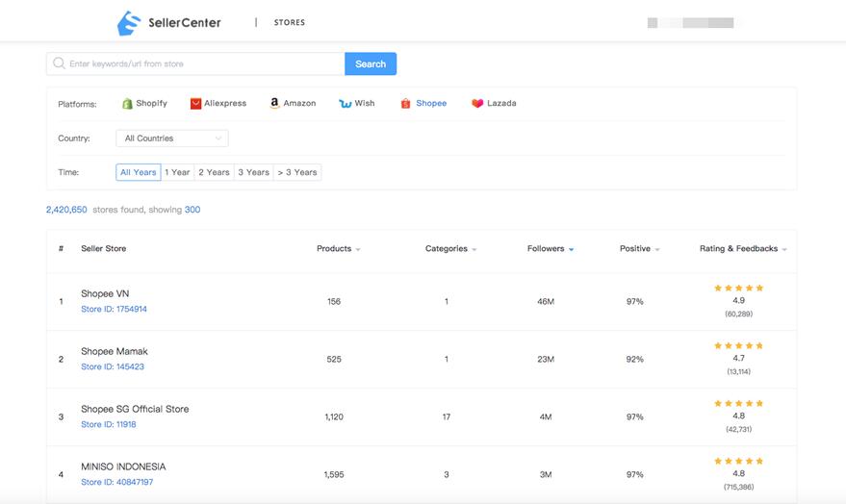
Task: Choose the Amazon platform label
Action: 299,103
